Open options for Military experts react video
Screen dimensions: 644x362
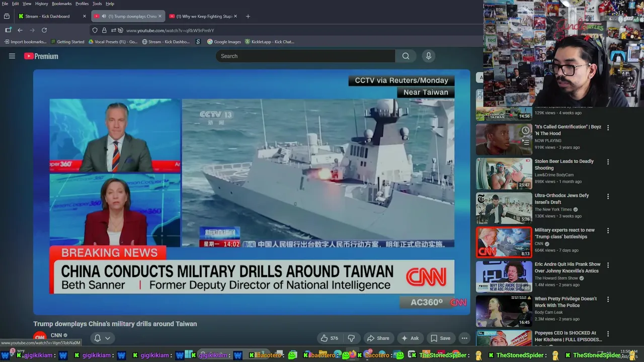(x=608, y=230)
